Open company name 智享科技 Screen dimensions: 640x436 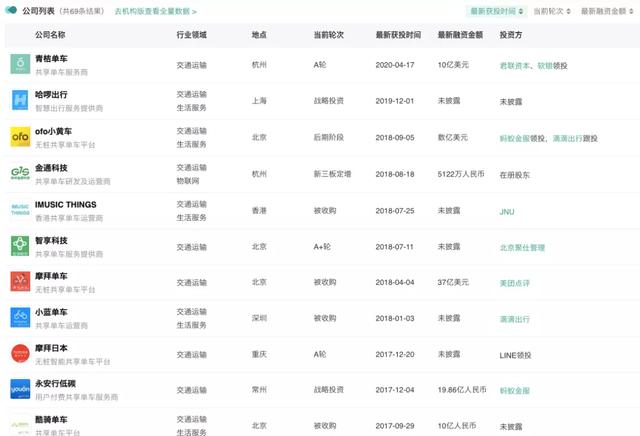click(x=51, y=240)
